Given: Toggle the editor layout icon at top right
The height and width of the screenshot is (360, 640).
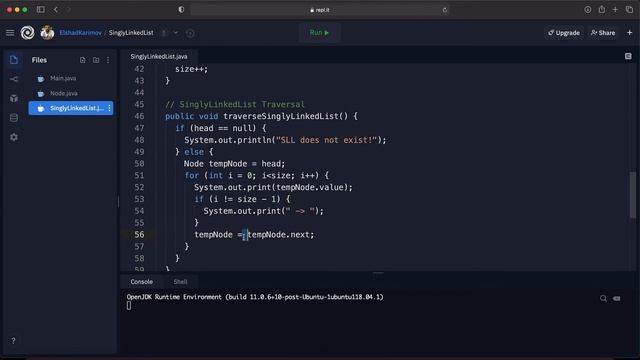Looking at the screenshot, I should (628, 56).
